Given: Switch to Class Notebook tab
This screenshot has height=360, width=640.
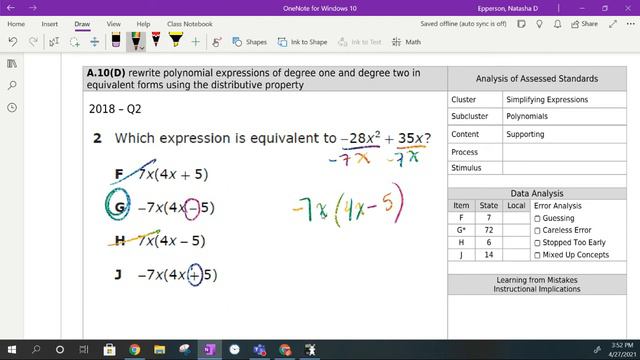Looking at the screenshot, I should [x=189, y=24].
